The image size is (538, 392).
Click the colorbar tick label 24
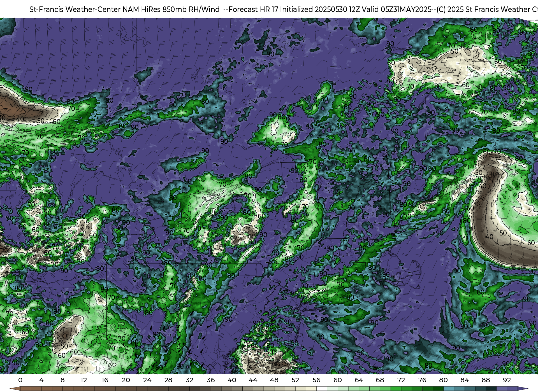click(x=147, y=380)
